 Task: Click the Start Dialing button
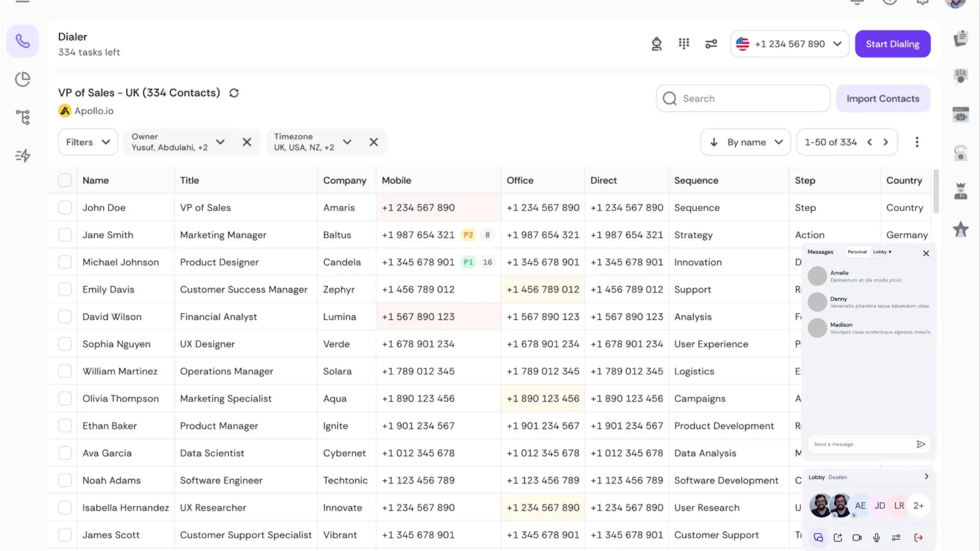point(892,44)
